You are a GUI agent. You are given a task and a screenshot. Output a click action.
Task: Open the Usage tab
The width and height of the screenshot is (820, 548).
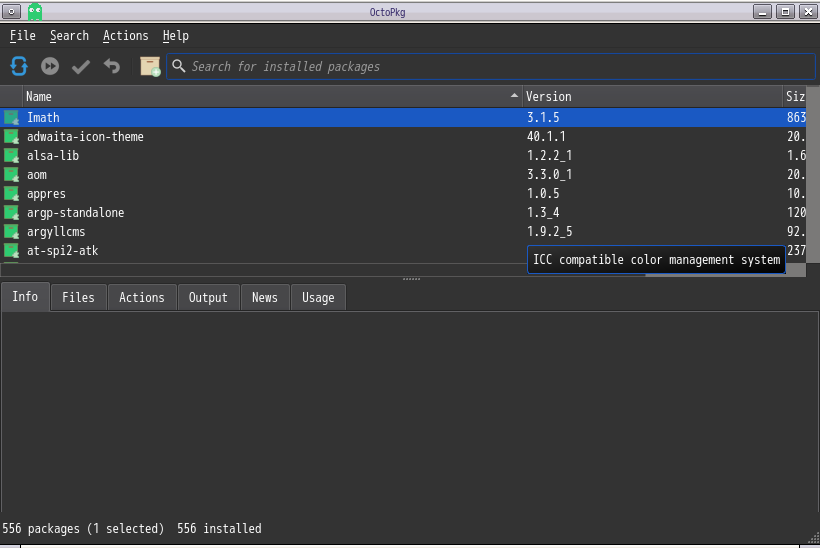coord(318,298)
